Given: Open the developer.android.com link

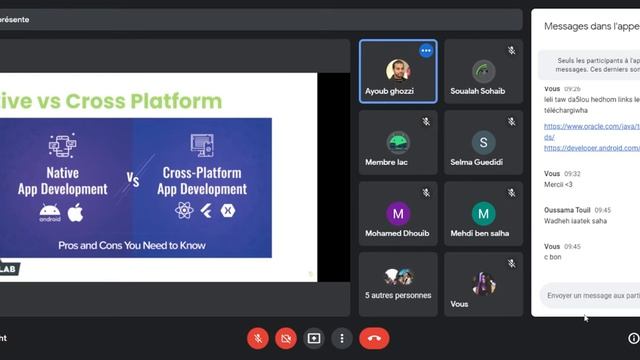Looking at the screenshot, I should [x=592, y=148].
